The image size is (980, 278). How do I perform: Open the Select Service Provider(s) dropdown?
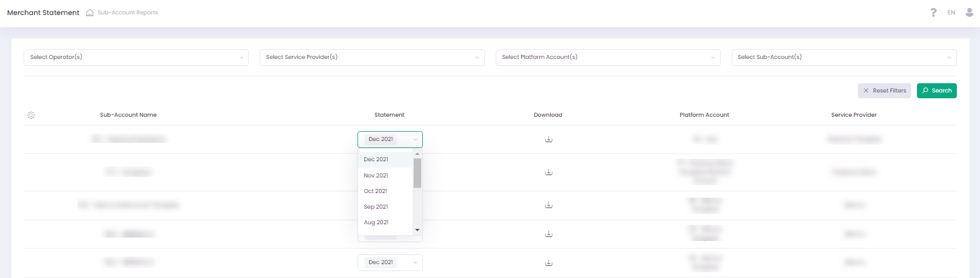pyautogui.click(x=372, y=57)
